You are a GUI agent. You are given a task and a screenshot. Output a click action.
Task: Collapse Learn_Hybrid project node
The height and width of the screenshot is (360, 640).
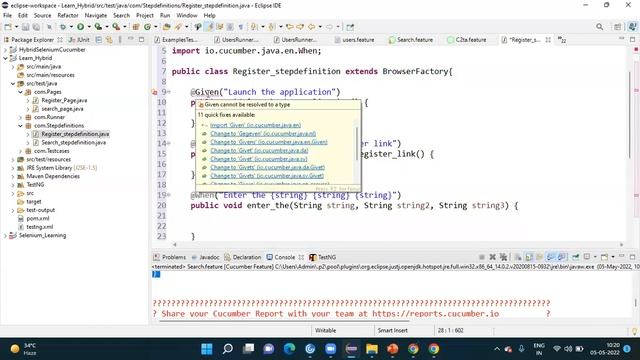point(5,58)
